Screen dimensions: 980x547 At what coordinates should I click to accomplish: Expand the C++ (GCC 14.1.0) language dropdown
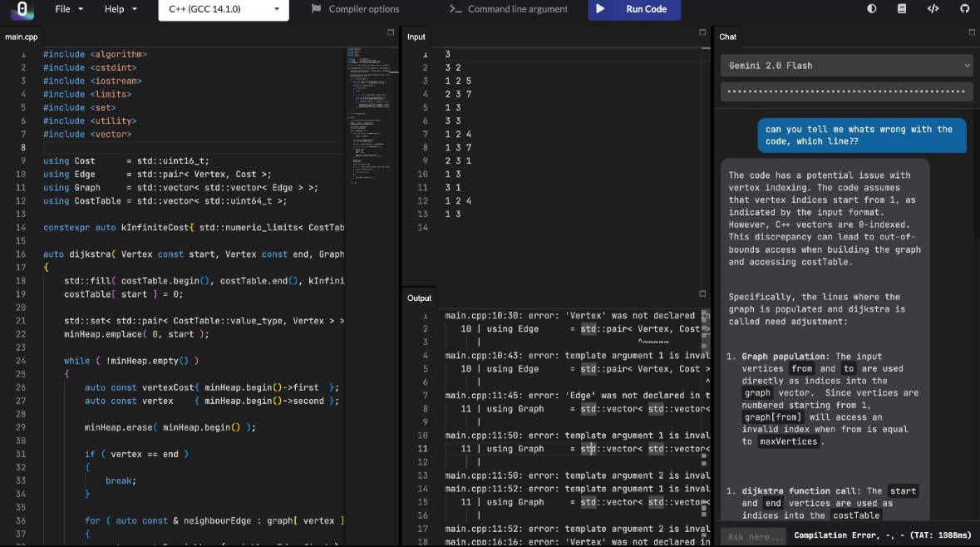(224, 9)
